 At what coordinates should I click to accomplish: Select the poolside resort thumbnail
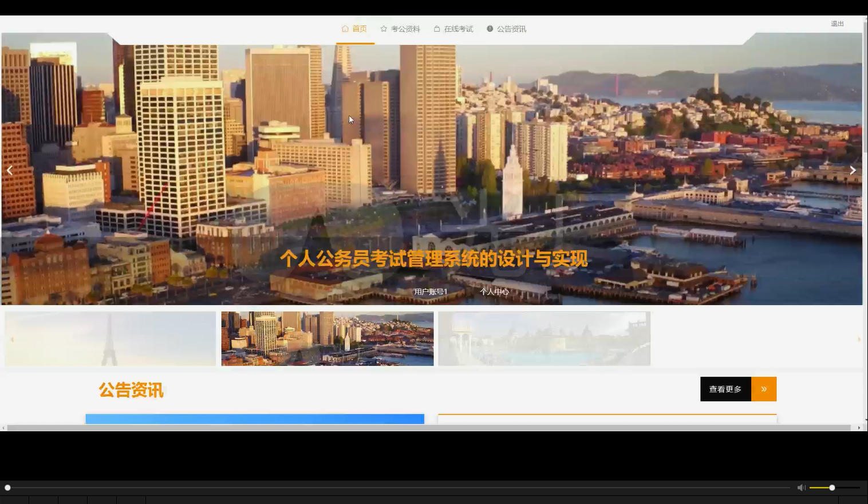click(x=544, y=338)
